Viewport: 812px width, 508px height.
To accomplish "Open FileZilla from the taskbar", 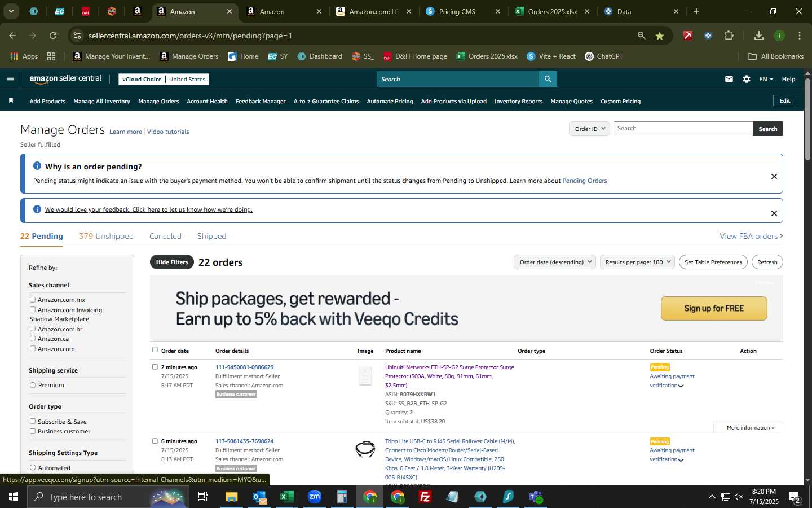I will click(x=425, y=497).
